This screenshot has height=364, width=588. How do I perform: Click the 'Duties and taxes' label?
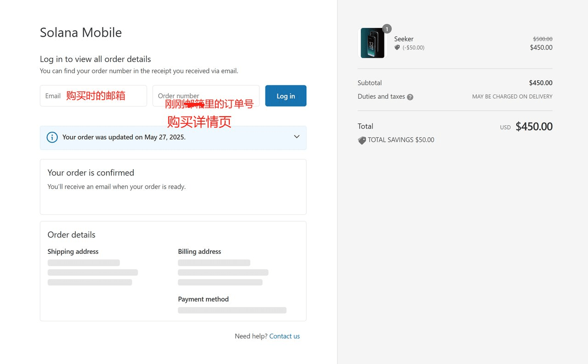coord(381,97)
